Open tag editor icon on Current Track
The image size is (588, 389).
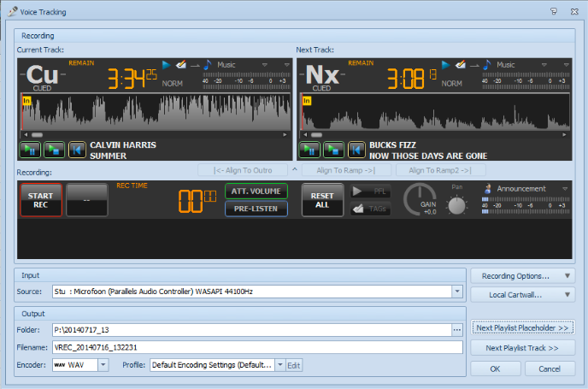[180, 64]
